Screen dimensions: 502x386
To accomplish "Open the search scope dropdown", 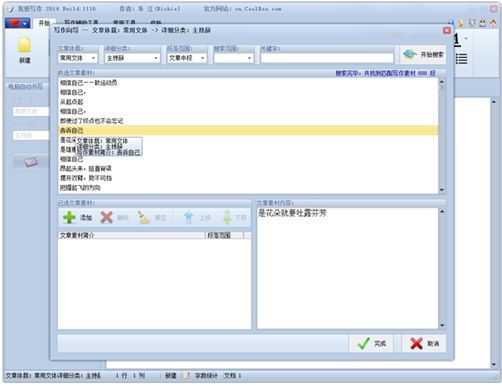I will point(233,58).
